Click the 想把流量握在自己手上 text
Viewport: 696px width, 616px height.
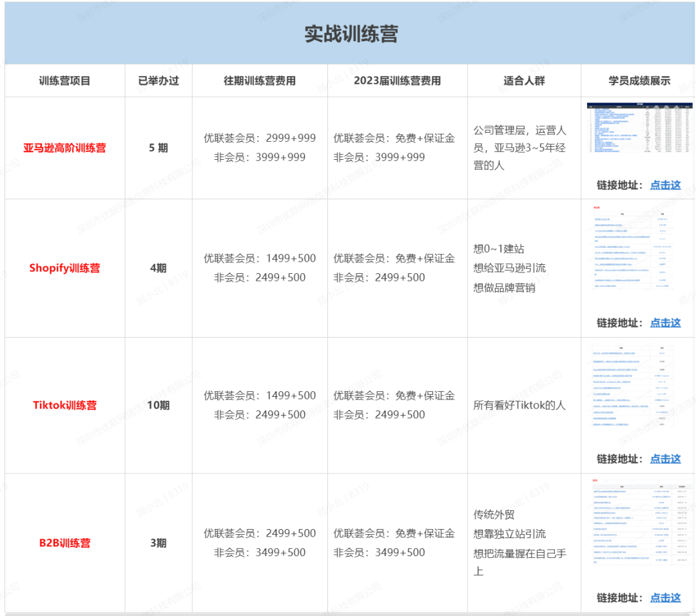click(x=520, y=563)
